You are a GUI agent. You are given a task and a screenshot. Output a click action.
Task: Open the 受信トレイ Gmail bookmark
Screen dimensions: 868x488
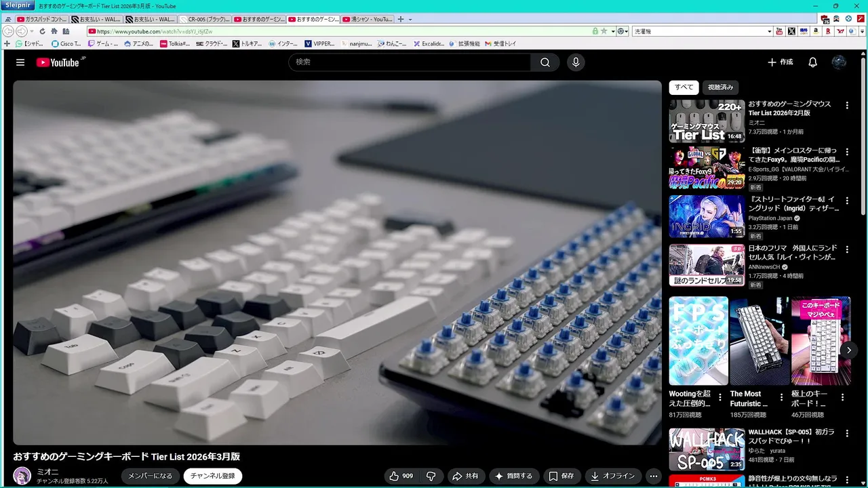tap(500, 43)
